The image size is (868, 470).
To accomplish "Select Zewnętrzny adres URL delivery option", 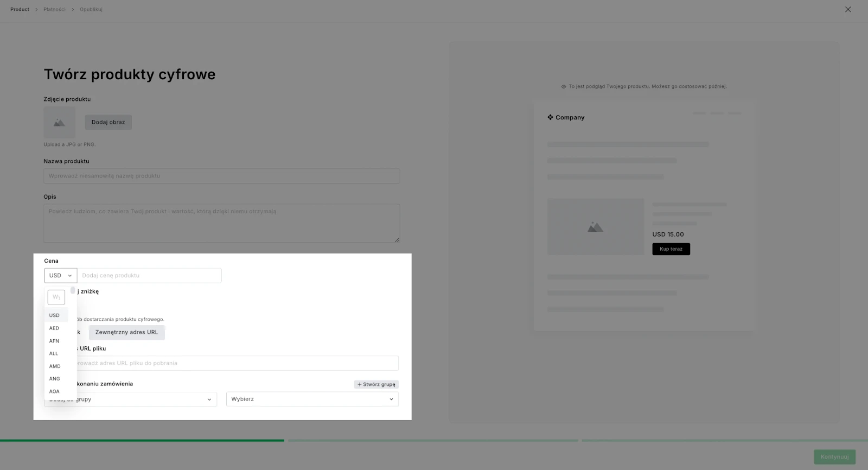I will pos(126,332).
